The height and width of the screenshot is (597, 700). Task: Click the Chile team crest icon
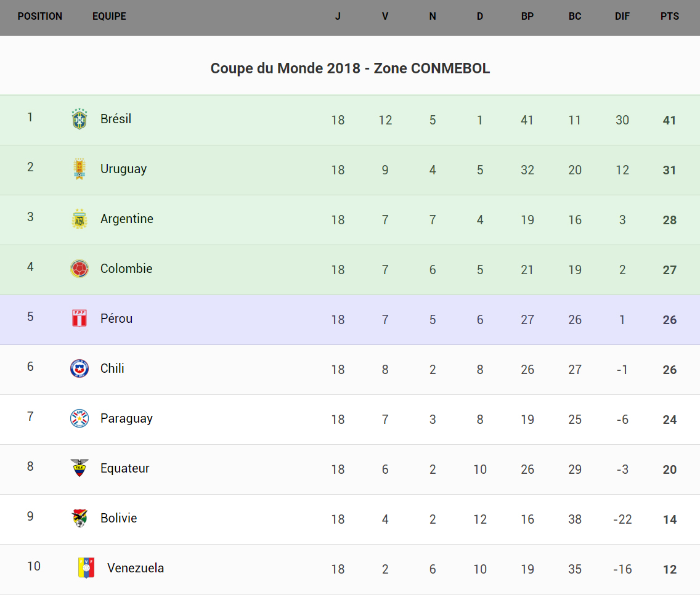[x=79, y=368]
